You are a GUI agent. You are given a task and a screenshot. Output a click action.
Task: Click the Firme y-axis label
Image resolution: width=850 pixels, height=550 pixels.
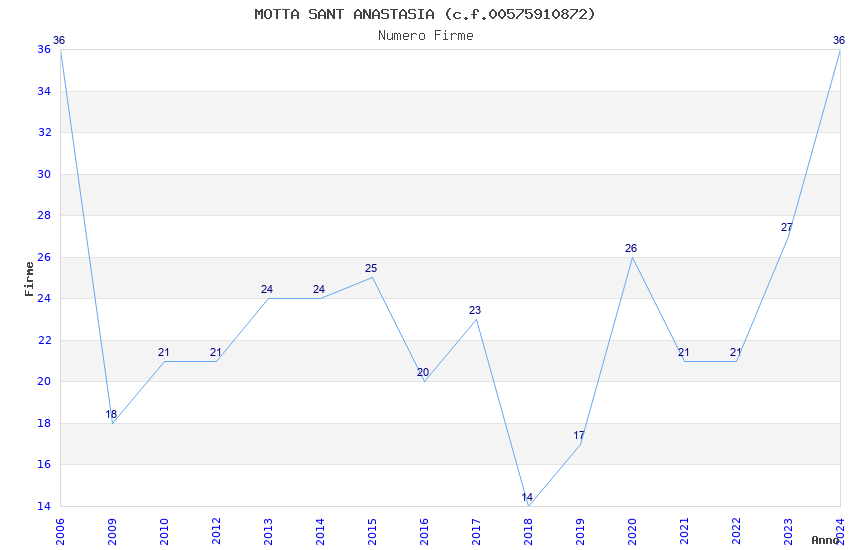[x=29, y=279]
